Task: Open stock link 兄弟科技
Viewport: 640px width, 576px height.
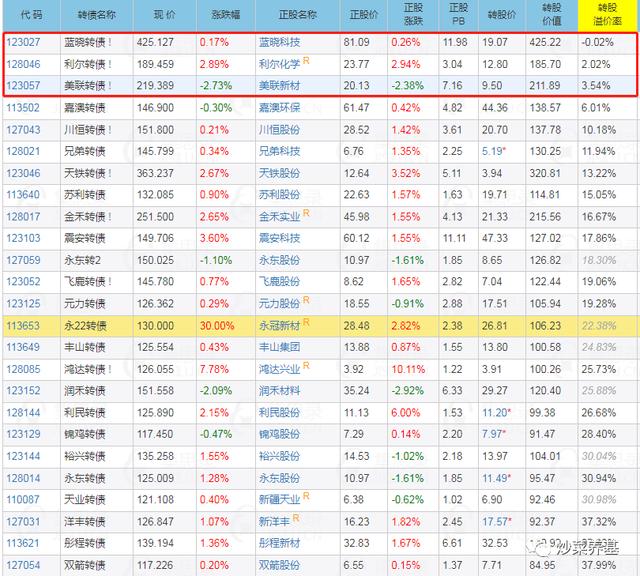Action: [x=280, y=151]
